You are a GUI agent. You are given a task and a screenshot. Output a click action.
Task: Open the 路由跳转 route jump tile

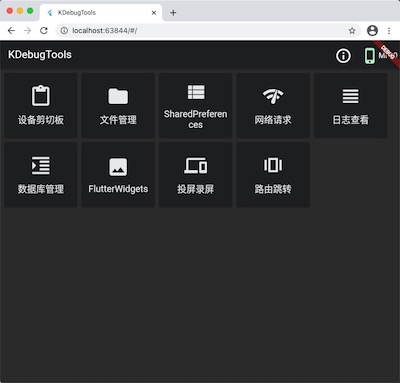point(273,175)
